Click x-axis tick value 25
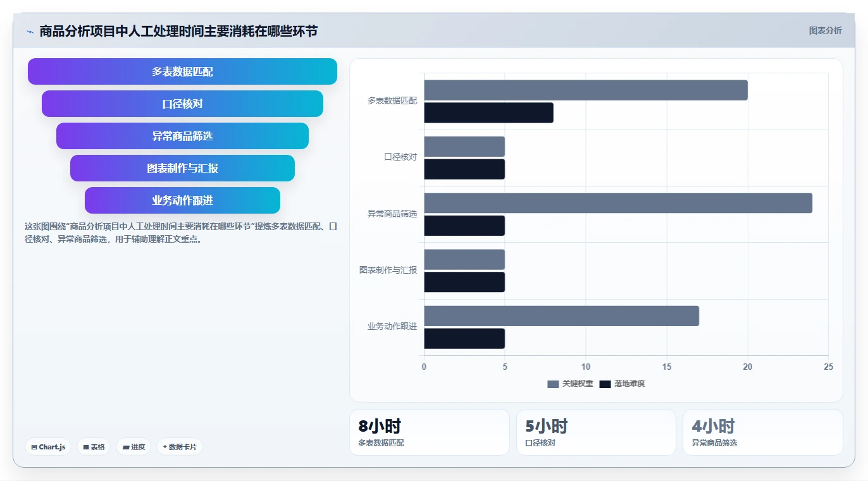 pos(829,367)
